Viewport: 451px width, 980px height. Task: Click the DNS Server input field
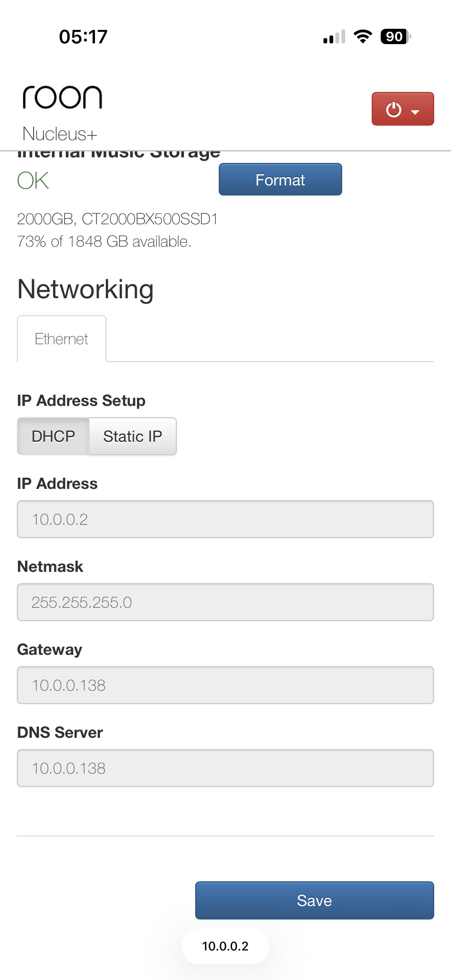tap(225, 768)
